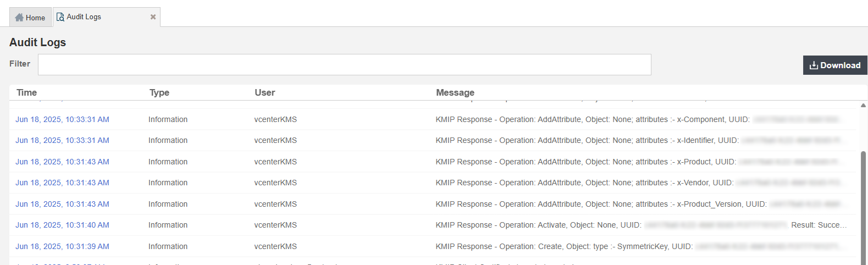Click Information in the 10:31:39 AM row
Image resolution: width=868 pixels, height=265 pixels.
click(168, 246)
